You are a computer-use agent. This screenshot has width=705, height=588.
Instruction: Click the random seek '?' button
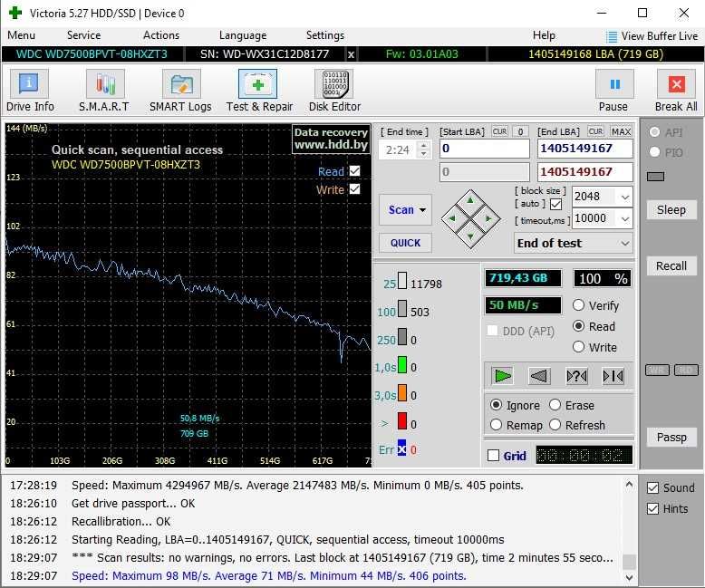pos(576,376)
